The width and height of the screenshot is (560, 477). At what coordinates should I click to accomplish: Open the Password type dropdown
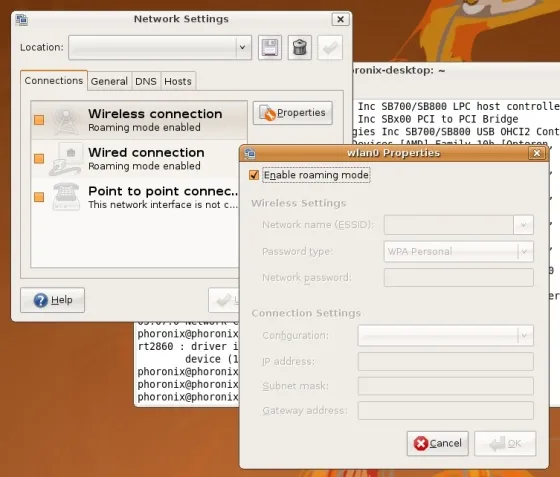click(x=459, y=251)
